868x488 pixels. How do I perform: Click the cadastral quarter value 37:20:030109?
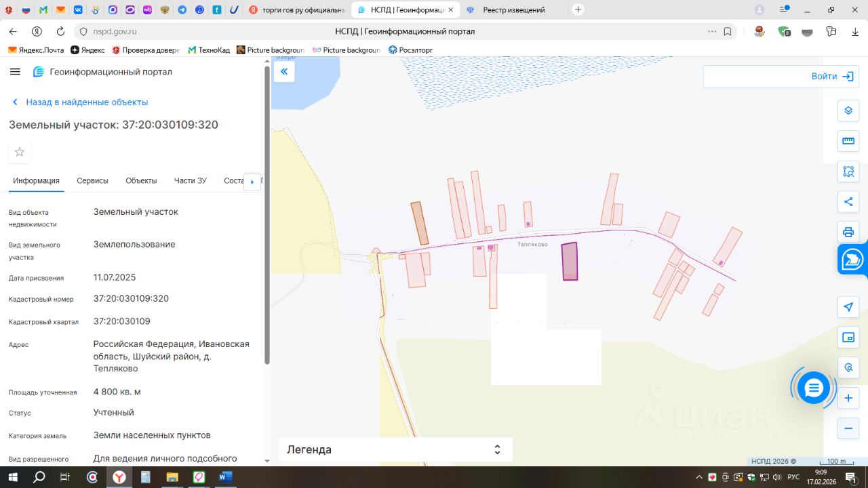pos(122,321)
